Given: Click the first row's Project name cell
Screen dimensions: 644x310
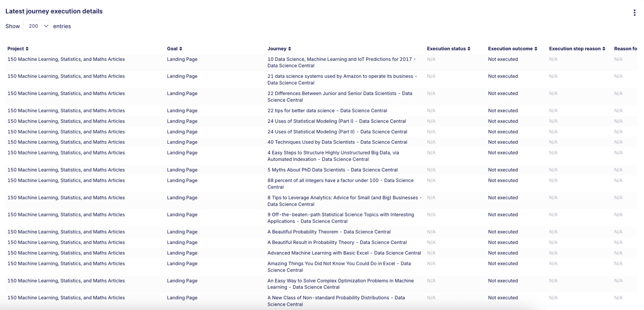Looking at the screenshot, I should [x=66, y=60].
